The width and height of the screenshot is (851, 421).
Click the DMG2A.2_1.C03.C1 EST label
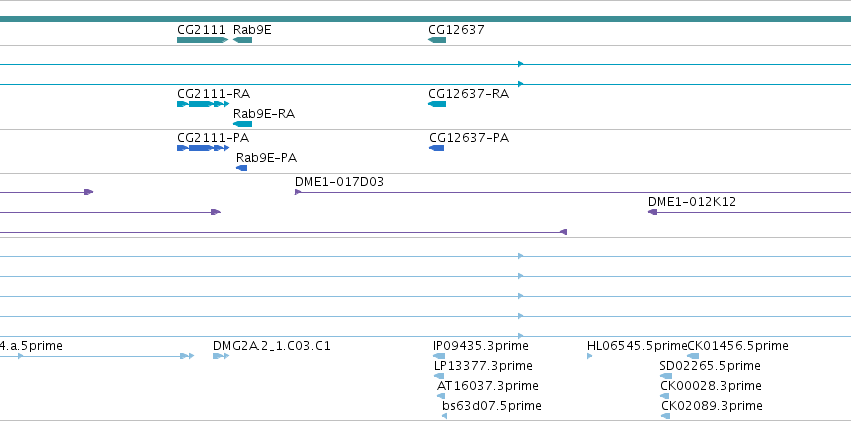272,346
